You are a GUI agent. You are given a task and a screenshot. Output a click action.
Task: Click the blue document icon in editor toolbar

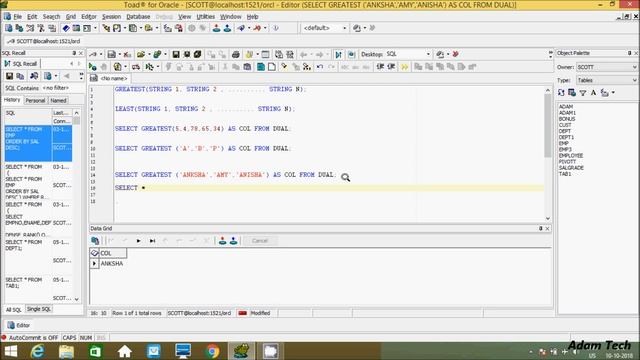coord(260,67)
